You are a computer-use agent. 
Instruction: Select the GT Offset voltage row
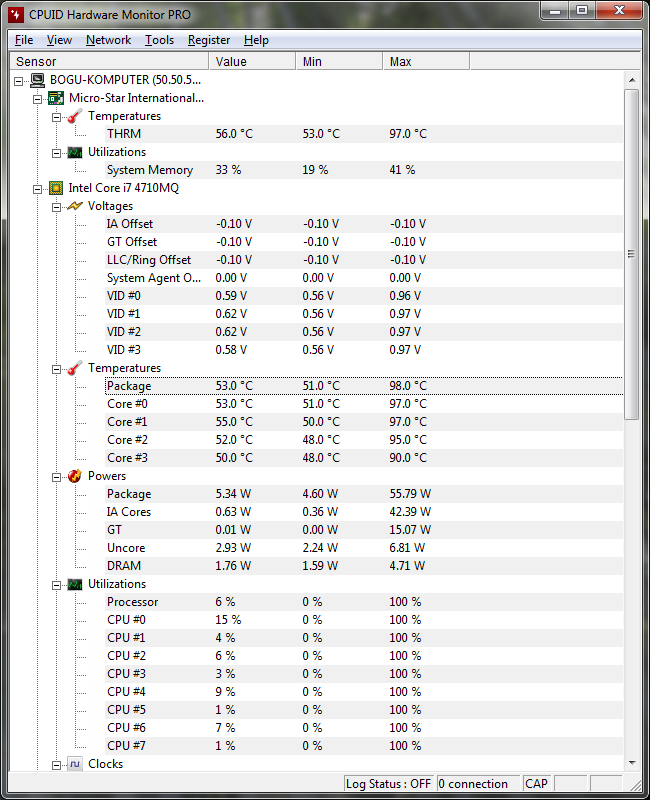[x=364, y=242]
